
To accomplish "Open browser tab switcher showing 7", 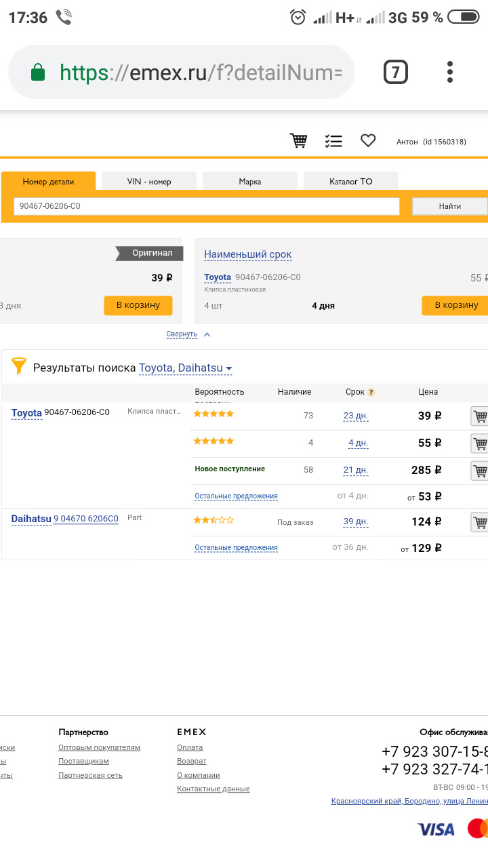I will pyautogui.click(x=396, y=72).
